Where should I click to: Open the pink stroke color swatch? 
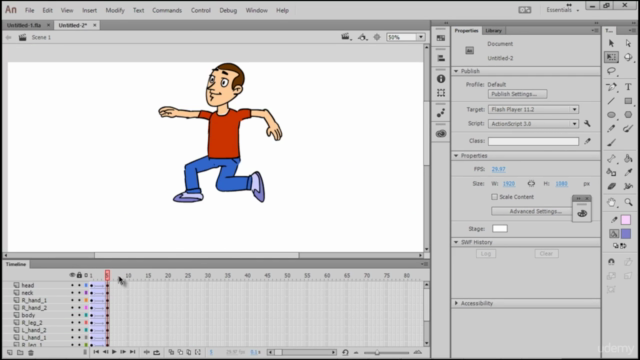pyautogui.click(x=626, y=220)
